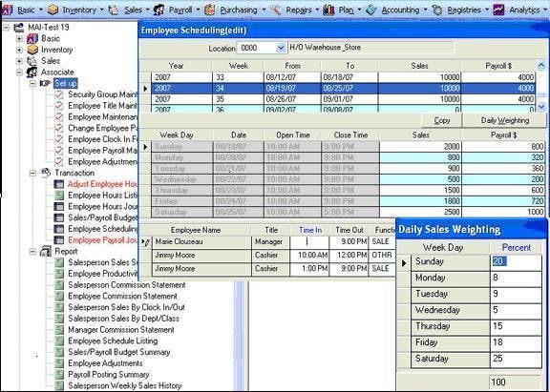
Task: Click the Thursday Percent cell showing 15
Action: click(x=516, y=326)
